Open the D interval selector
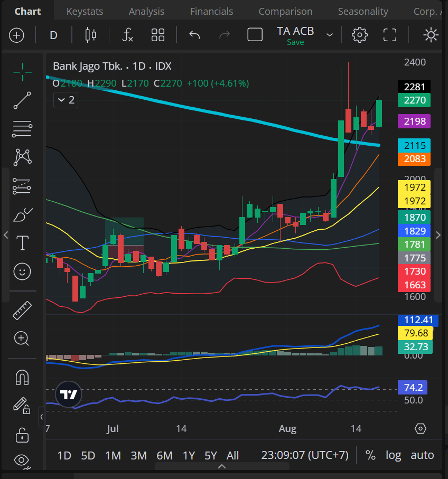This screenshot has width=448, height=479. [53, 35]
